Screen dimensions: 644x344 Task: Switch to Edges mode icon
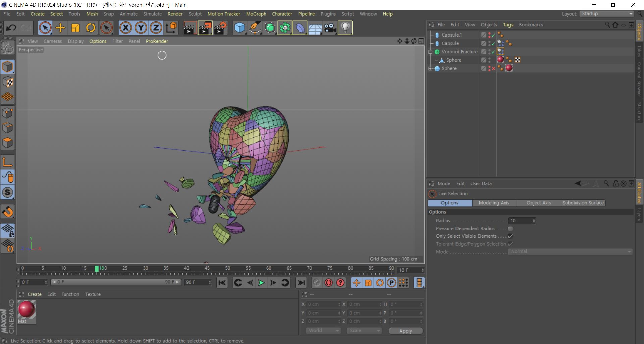tap(7, 128)
